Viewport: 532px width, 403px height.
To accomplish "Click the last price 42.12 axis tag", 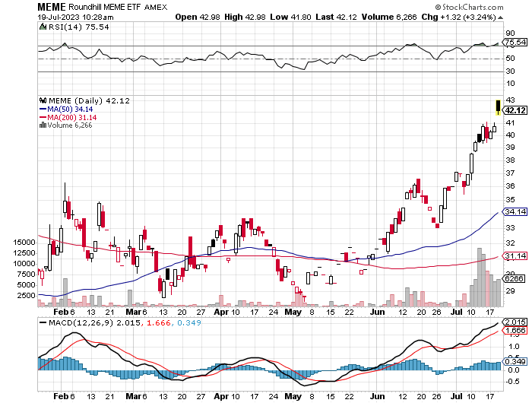I will [515, 110].
